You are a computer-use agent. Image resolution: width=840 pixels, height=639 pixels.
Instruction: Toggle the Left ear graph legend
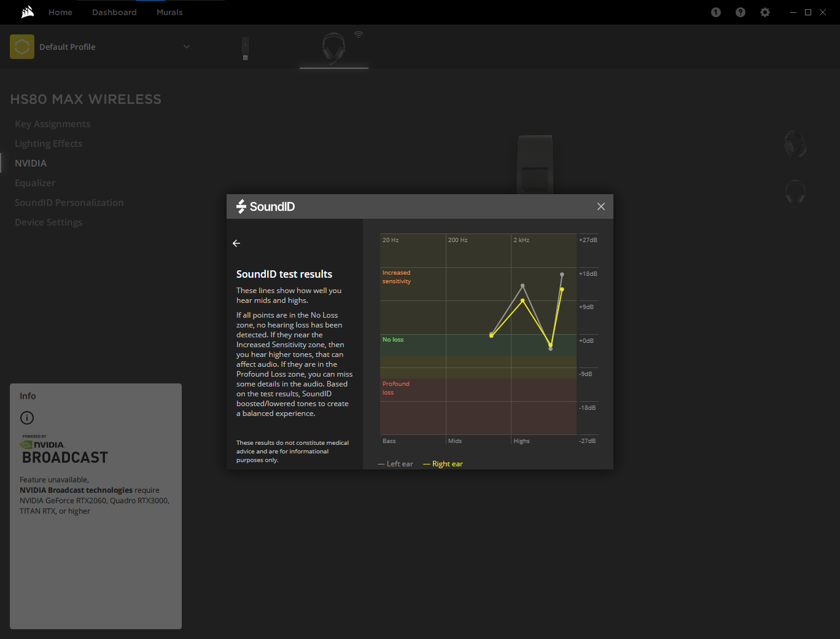(396, 464)
